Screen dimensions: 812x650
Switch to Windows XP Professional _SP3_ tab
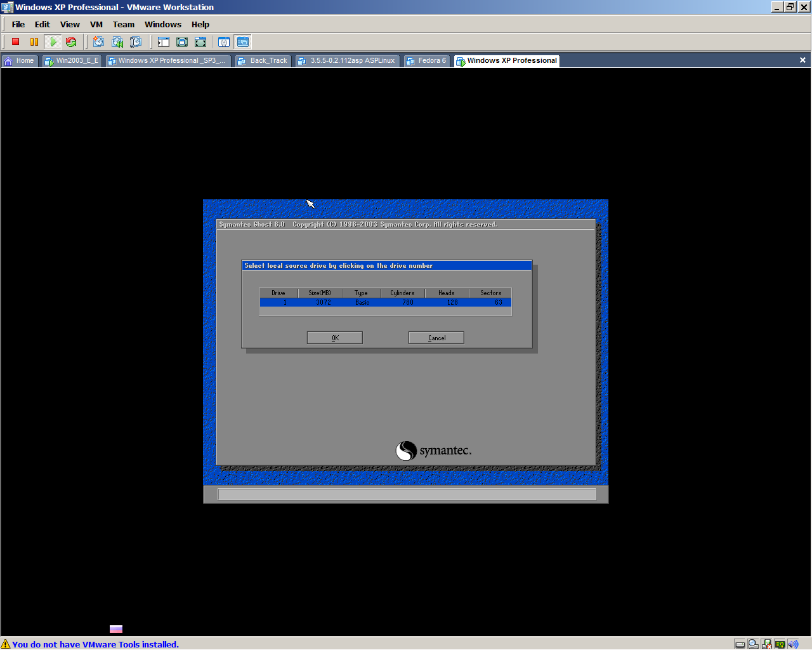167,61
